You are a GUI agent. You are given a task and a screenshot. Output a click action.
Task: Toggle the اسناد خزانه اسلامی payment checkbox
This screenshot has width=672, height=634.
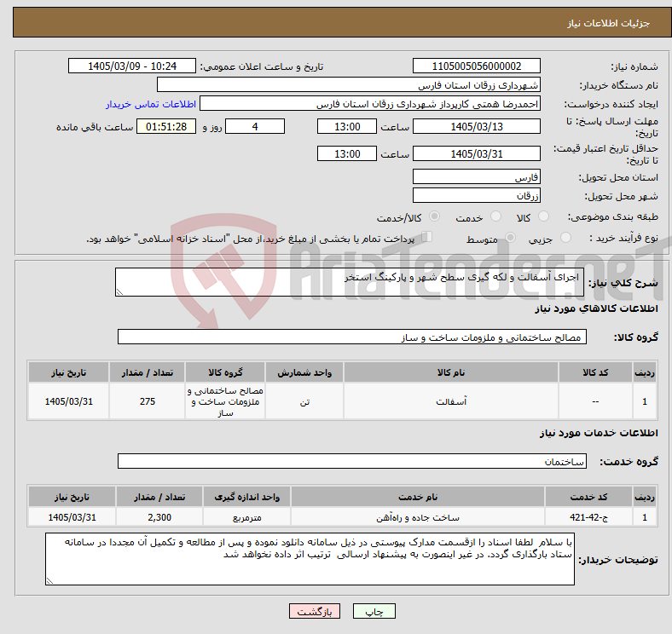point(427,236)
